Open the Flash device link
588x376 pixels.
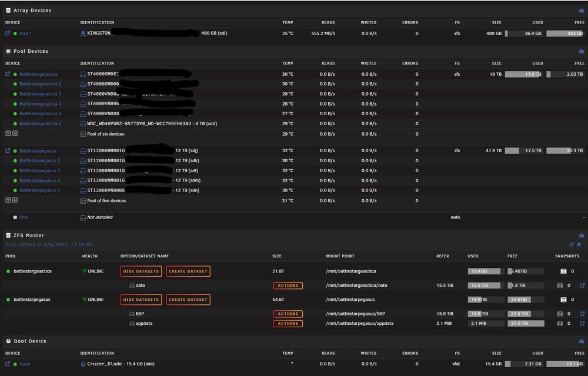(25, 364)
